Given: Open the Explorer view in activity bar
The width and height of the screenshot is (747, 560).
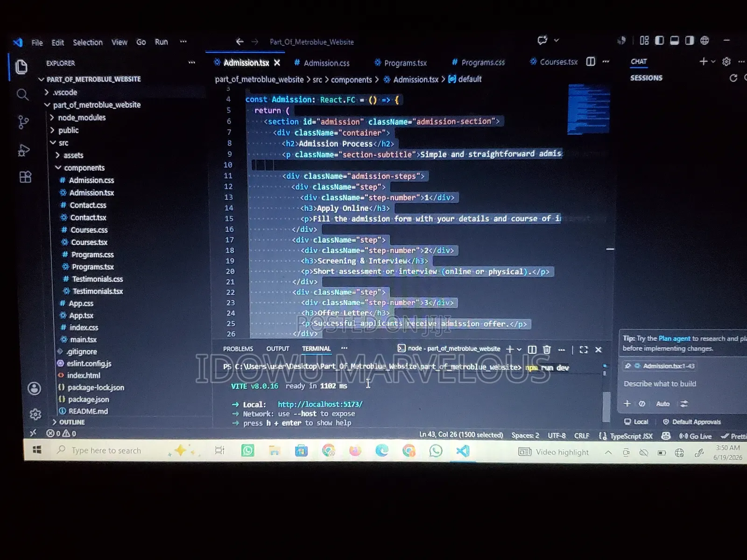Looking at the screenshot, I should pyautogui.click(x=21, y=67).
